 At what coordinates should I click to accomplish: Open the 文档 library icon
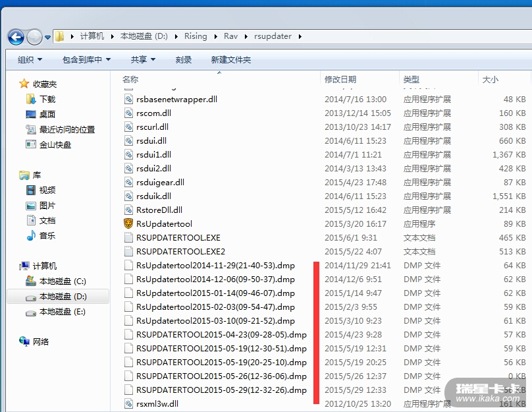tap(31, 220)
